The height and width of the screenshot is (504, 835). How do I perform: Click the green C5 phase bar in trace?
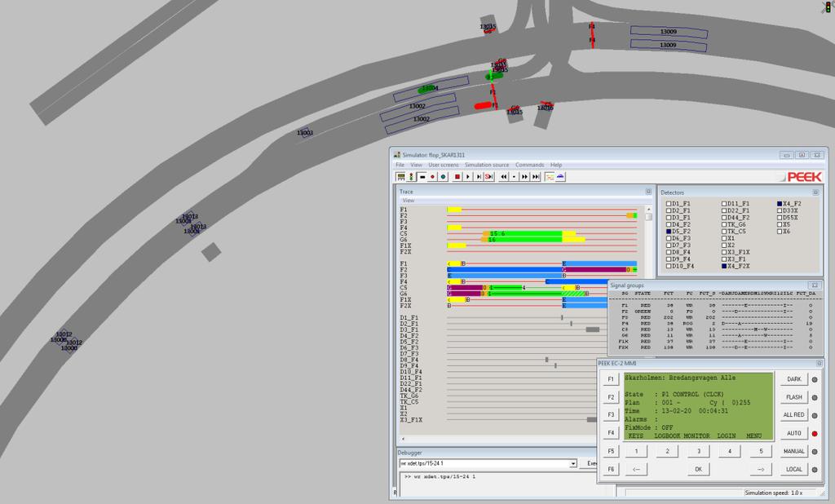click(x=524, y=233)
